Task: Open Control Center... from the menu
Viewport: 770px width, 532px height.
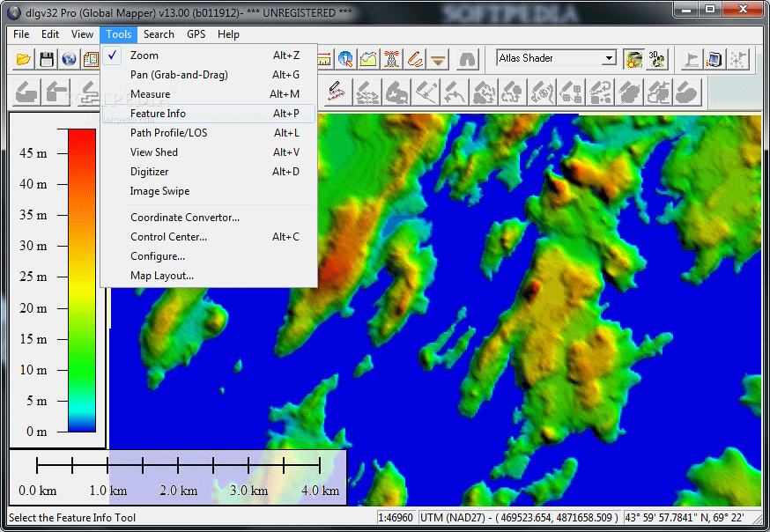Action: 209,237
